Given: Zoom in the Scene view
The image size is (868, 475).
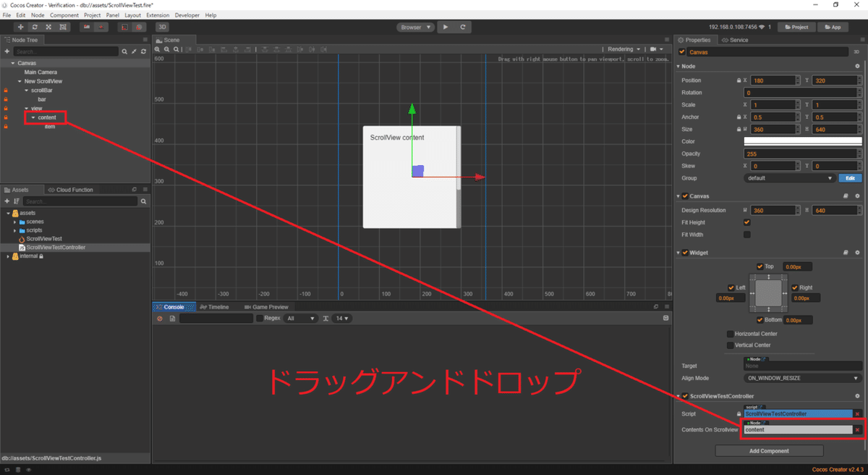Looking at the screenshot, I should [157, 49].
